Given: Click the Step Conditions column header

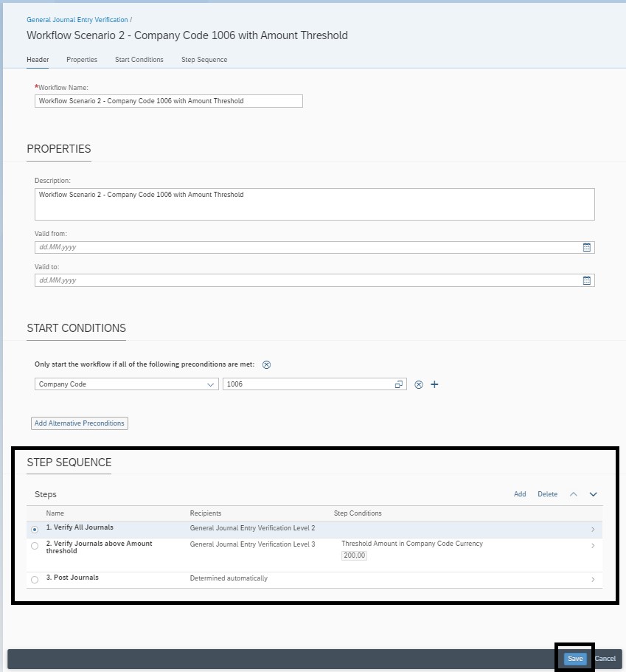Looking at the screenshot, I should [358, 513].
